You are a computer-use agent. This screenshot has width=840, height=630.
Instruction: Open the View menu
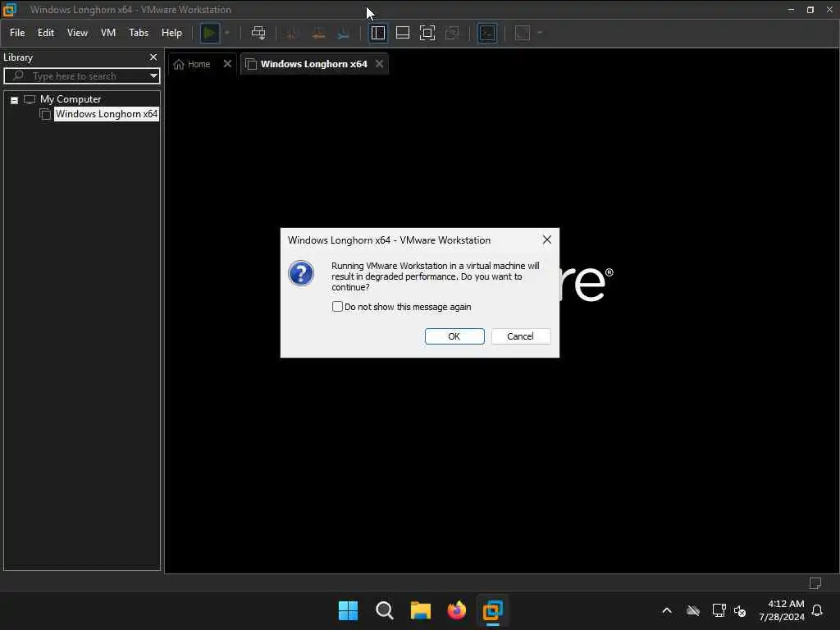click(x=77, y=33)
